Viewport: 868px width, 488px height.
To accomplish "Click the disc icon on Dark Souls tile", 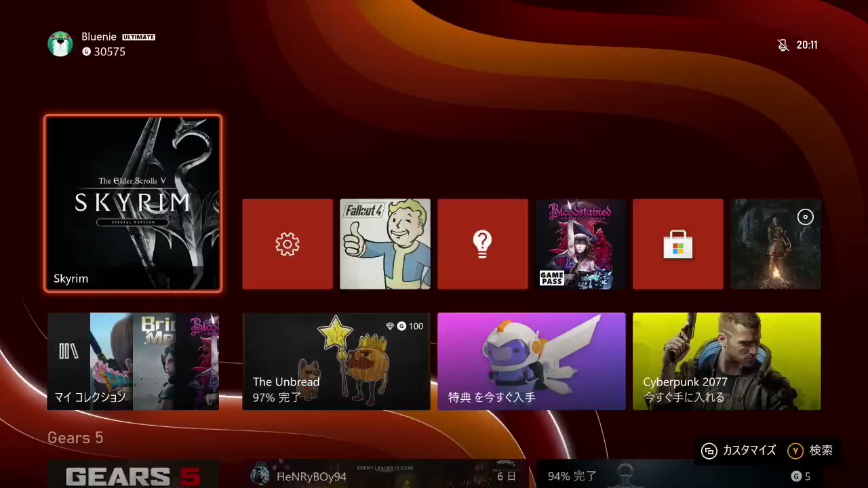I will tap(805, 217).
